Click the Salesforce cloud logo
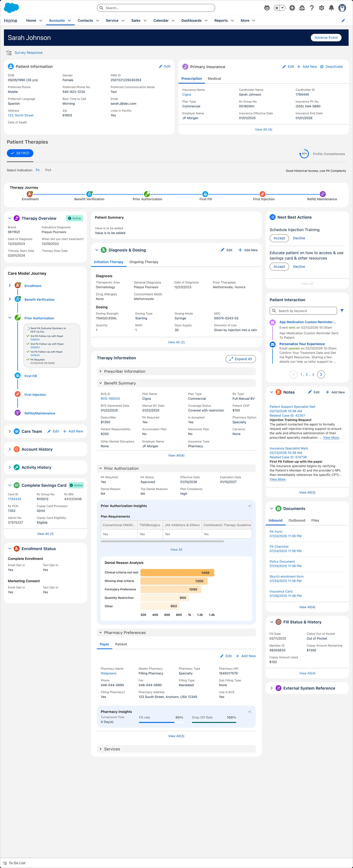 (11, 7)
